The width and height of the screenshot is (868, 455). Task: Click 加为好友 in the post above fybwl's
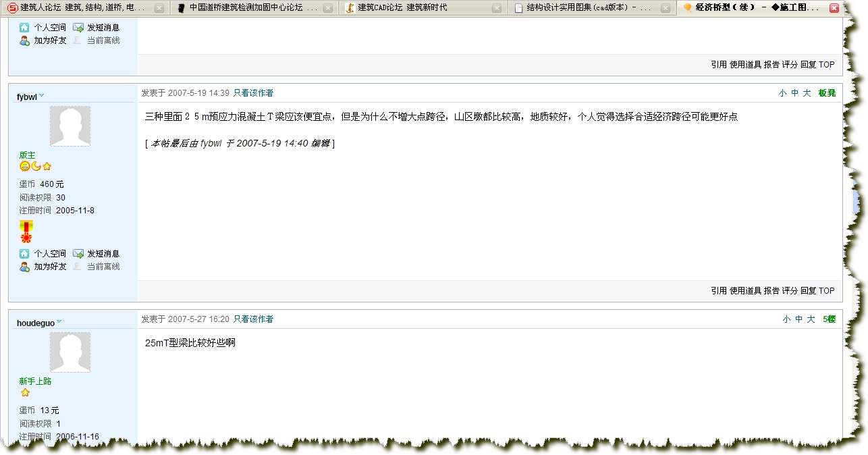50,41
